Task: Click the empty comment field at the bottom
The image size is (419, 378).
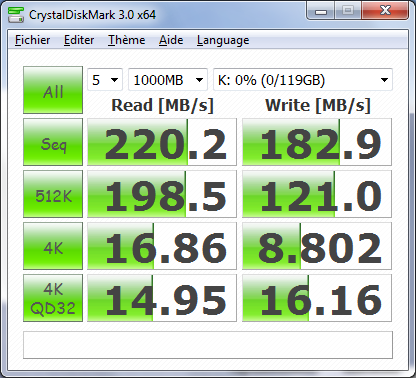Action: [x=208, y=345]
